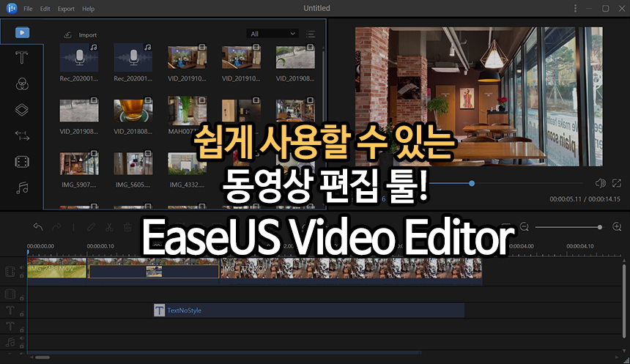Zoom in the timeline
630x364 pixels.
(x=617, y=227)
